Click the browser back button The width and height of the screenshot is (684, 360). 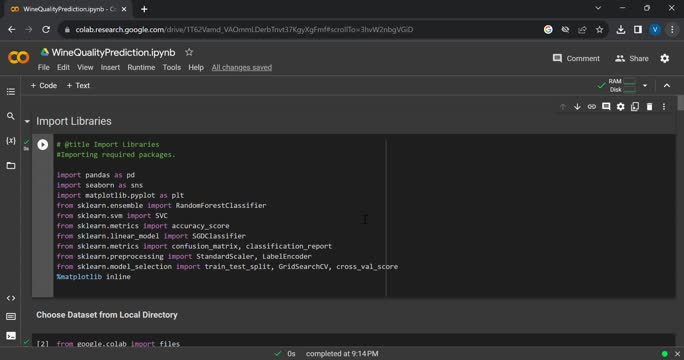point(11,29)
